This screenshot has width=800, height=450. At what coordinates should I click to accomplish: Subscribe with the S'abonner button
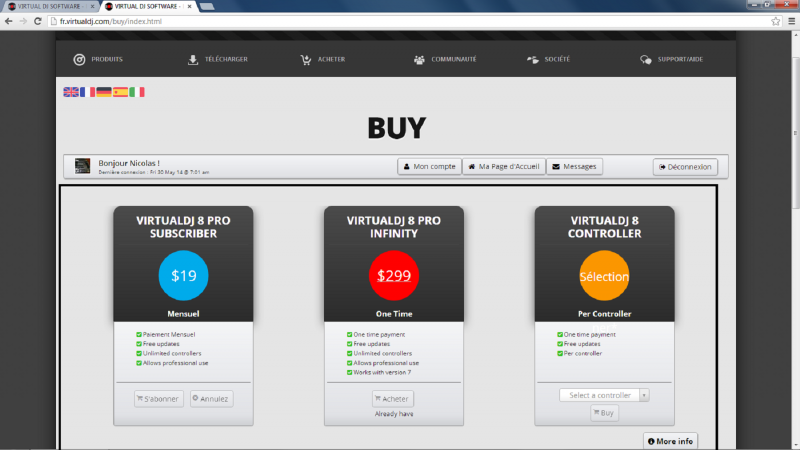(x=159, y=398)
